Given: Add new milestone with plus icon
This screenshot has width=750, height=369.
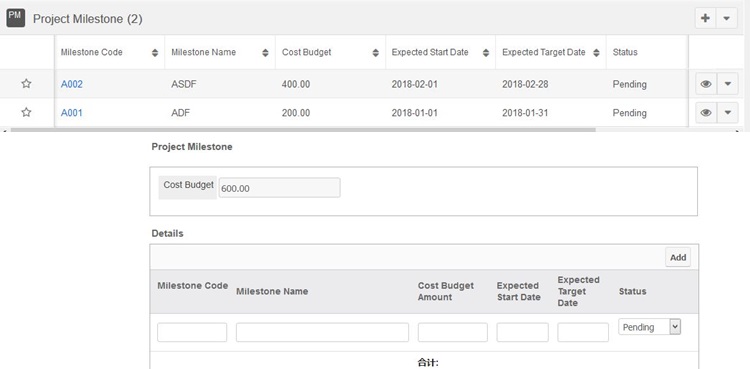Looking at the screenshot, I should [706, 19].
